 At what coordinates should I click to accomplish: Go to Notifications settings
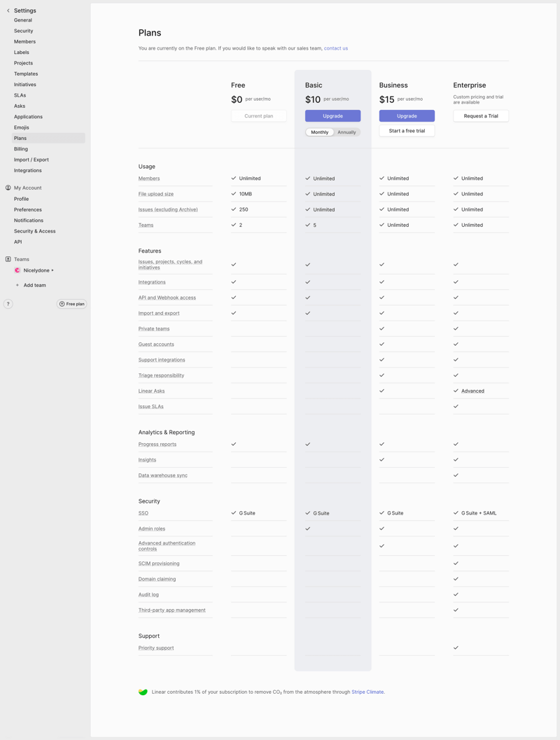pyautogui.click(x=29, y=220)
